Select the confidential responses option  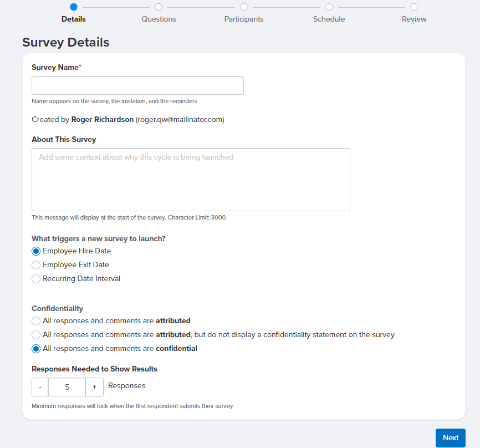(x=36, y=348)
